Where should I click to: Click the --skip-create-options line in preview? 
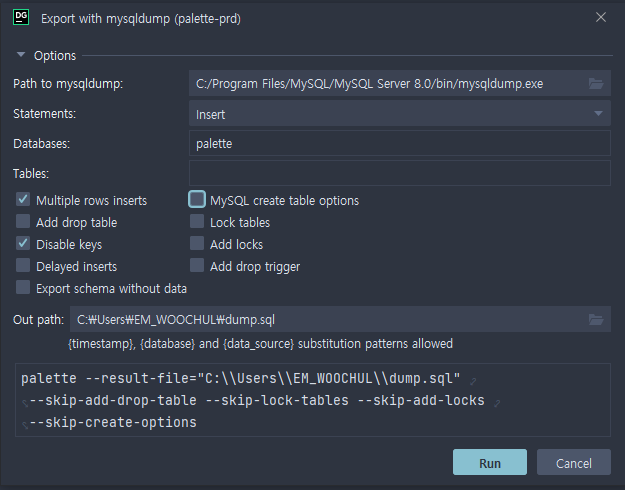point(113,423)
